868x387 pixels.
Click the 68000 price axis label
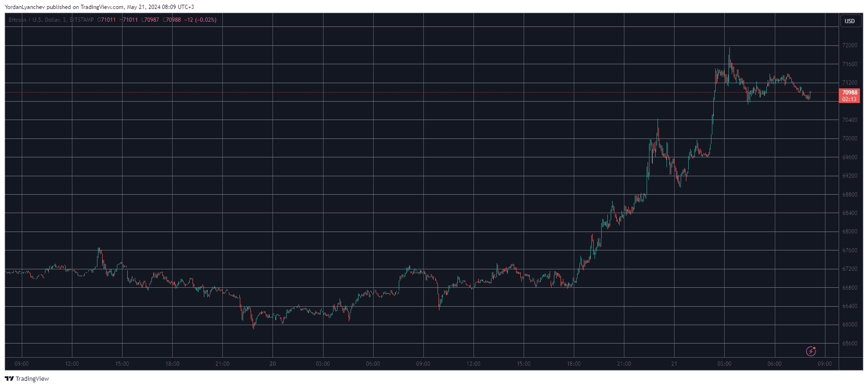[x=850, y=232]
